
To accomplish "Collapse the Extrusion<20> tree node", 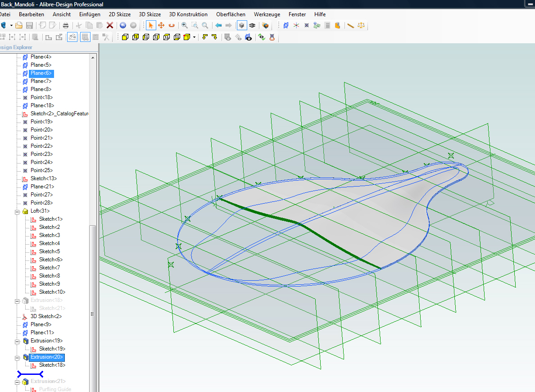I will 17,358.
